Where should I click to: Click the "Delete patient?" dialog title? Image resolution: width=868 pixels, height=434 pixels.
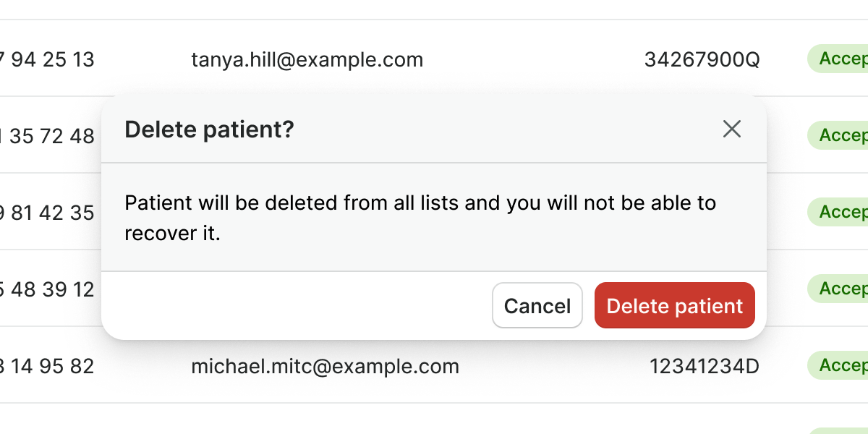click(x=210, y=130)
